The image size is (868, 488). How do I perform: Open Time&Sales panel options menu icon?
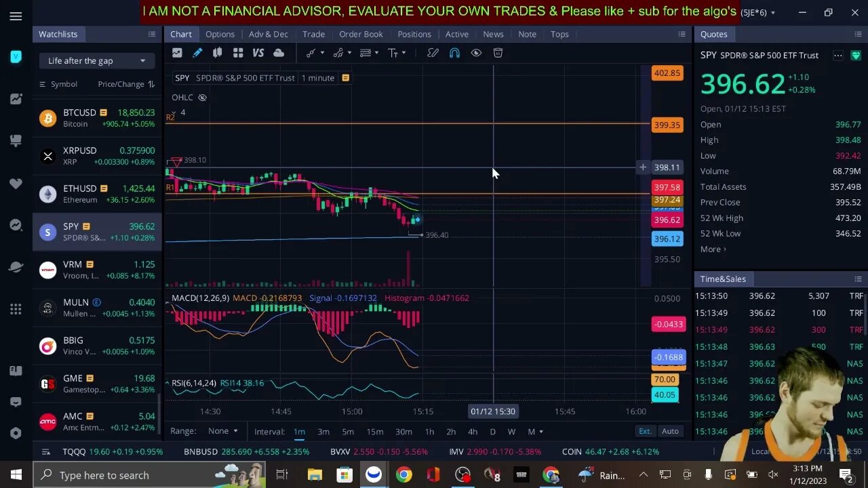tap(858, 279)
